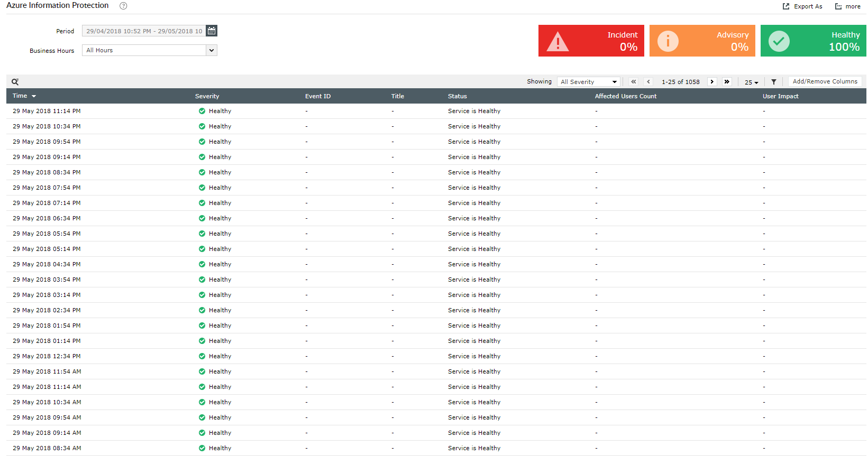Sort by the Status column header

458,96
